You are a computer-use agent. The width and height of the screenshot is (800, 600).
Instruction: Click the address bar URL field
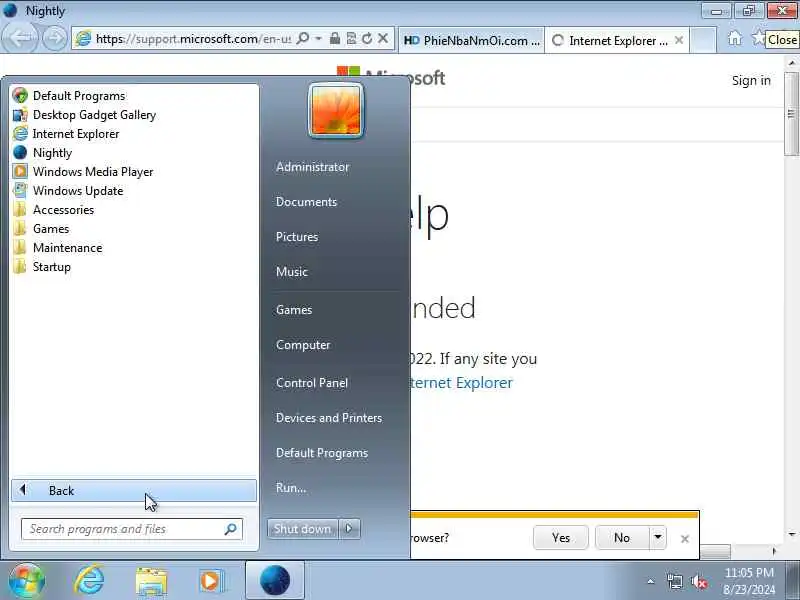point(191,39)
